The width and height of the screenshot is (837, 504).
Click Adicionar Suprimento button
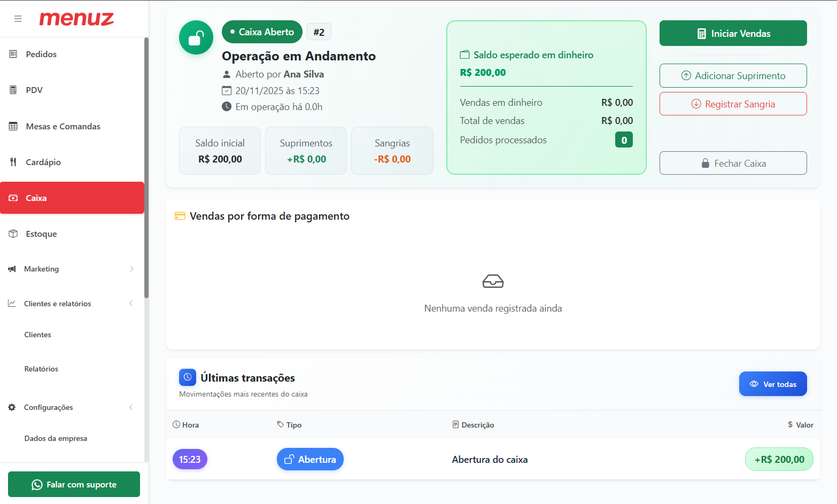[733, 76]
